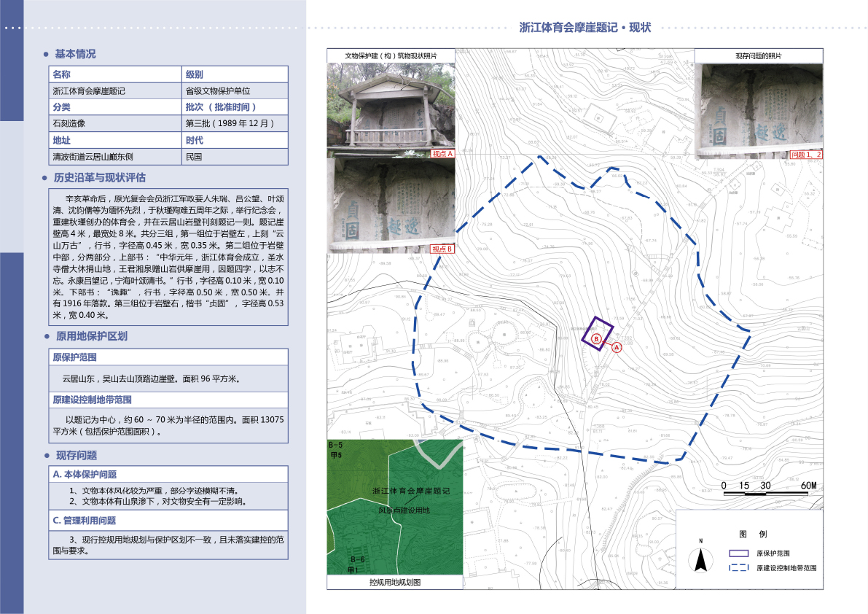Screen dimensions: 868x614
Task: Select the 原用地保护区划 section heading
Action: tap(91, 336)
